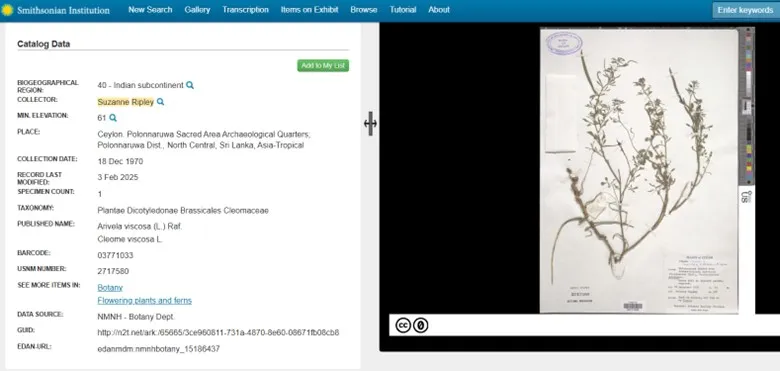The width and height of the screenshot is (780, 371).
Task: Click the color calibration strip beside the specimen
Action: pos(747,107)
